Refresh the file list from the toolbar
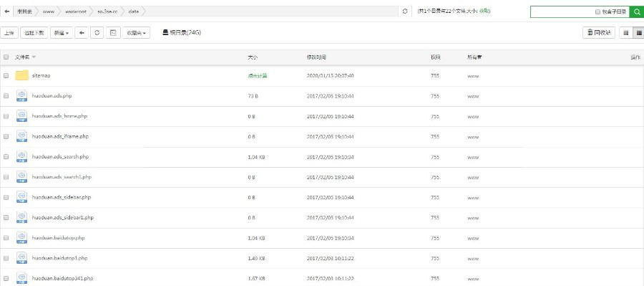644x286 pixels. click(x=97, y=33)
